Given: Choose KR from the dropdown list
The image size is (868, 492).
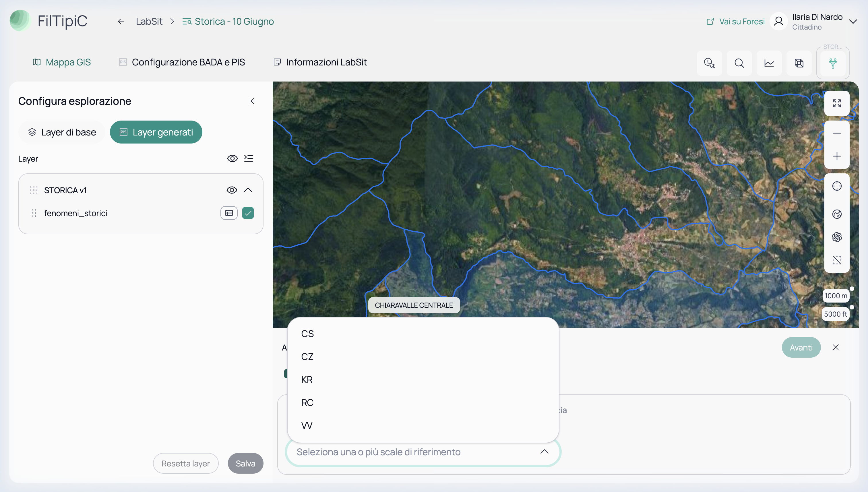Looking at the screenshot, I should pos(423,380).
